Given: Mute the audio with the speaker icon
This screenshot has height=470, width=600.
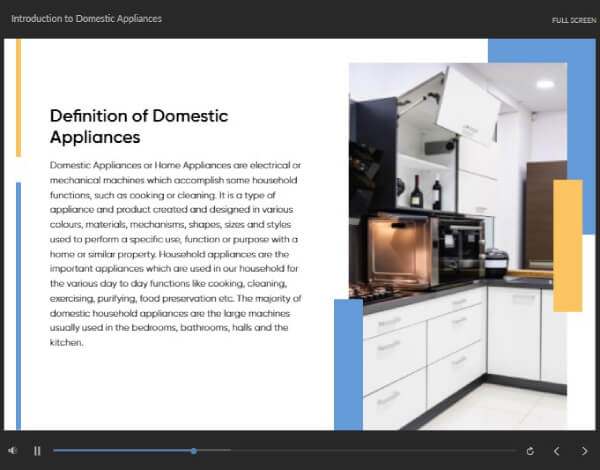Looking at the screenshot, I should pyautogui.click(x=13, y=451).
